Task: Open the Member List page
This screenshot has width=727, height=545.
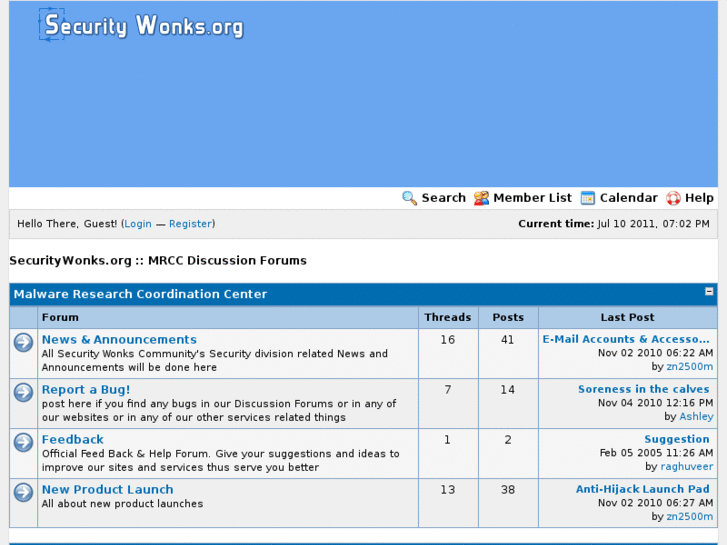Action: pos(532,198)
